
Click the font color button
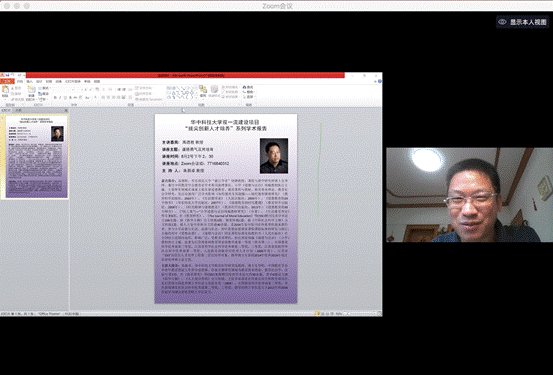pos(95,97)
